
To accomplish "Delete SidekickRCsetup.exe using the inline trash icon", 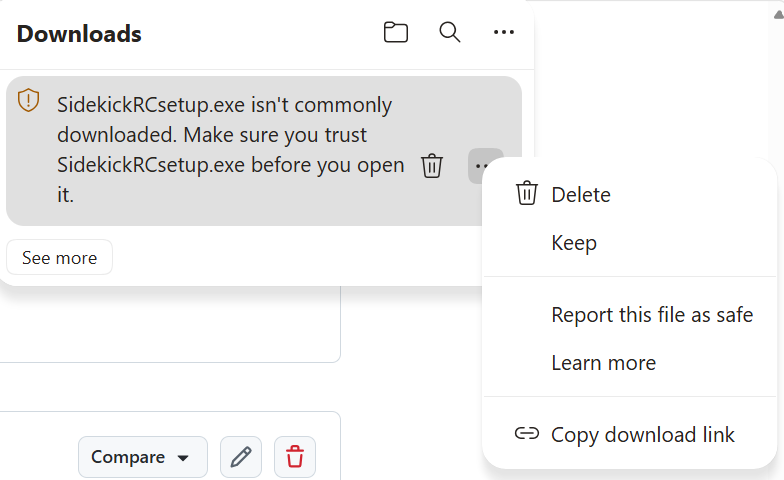I will pos(432,166).
